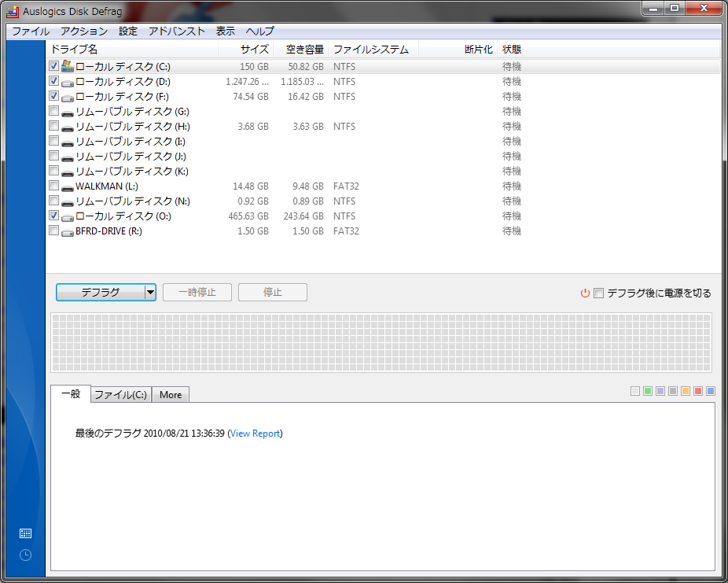Click the gray legend color swatch
This screenshot has height=583, width=728.
[x=673, y=391]
